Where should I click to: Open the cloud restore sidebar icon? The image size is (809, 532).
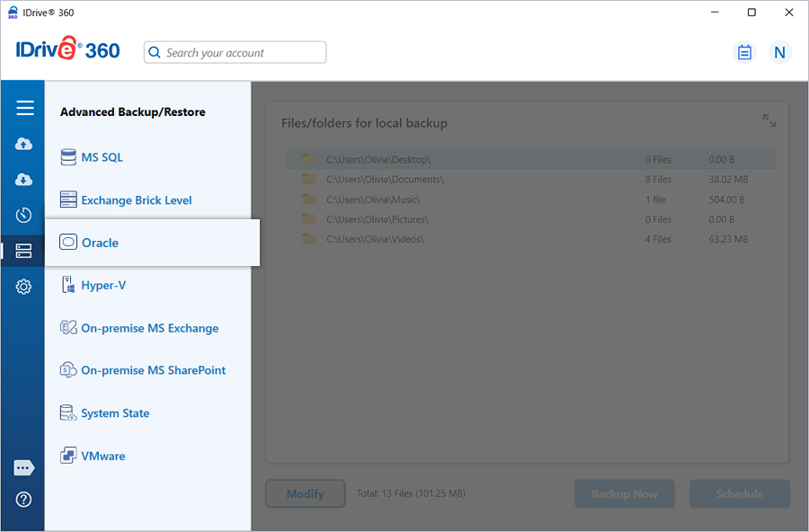point(24,180)
